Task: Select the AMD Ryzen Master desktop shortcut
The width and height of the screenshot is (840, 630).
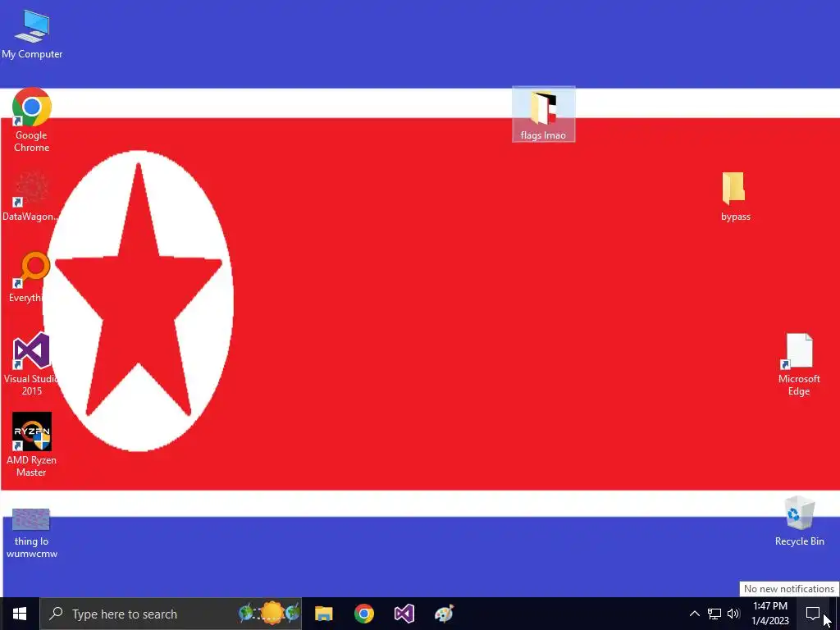Action: point(32,445)
